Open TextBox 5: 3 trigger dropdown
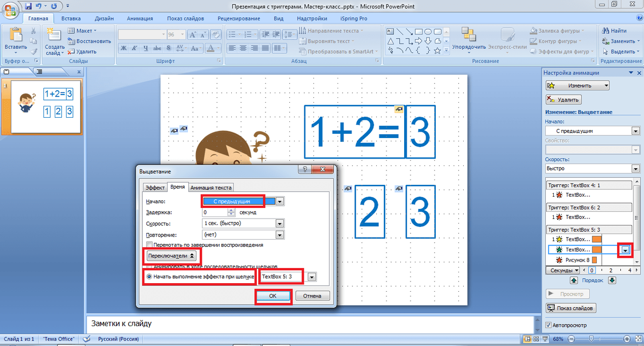Image resolution: width=644 pixels, height=346 pixels. 312,277
